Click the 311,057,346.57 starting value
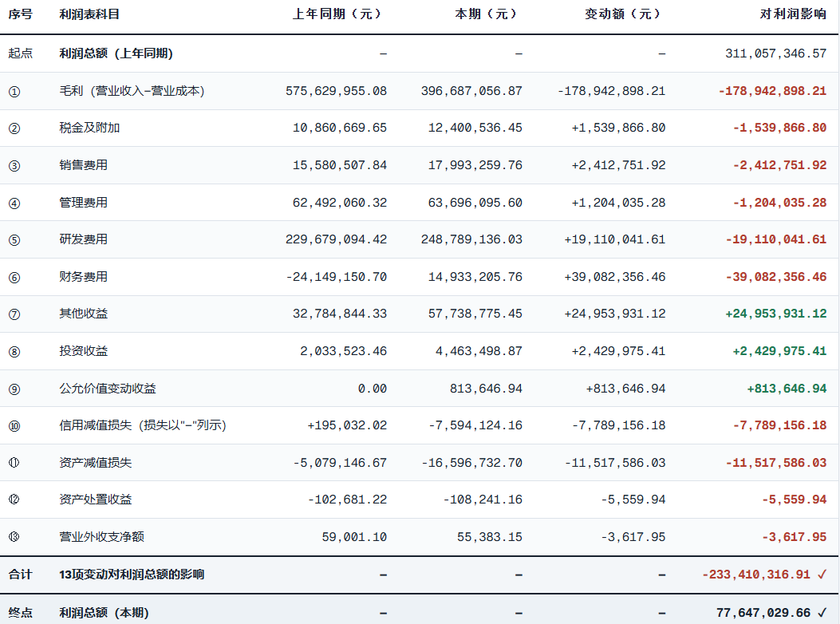The width and height of the screenshot is (840, 624). [x=775, y=53]
